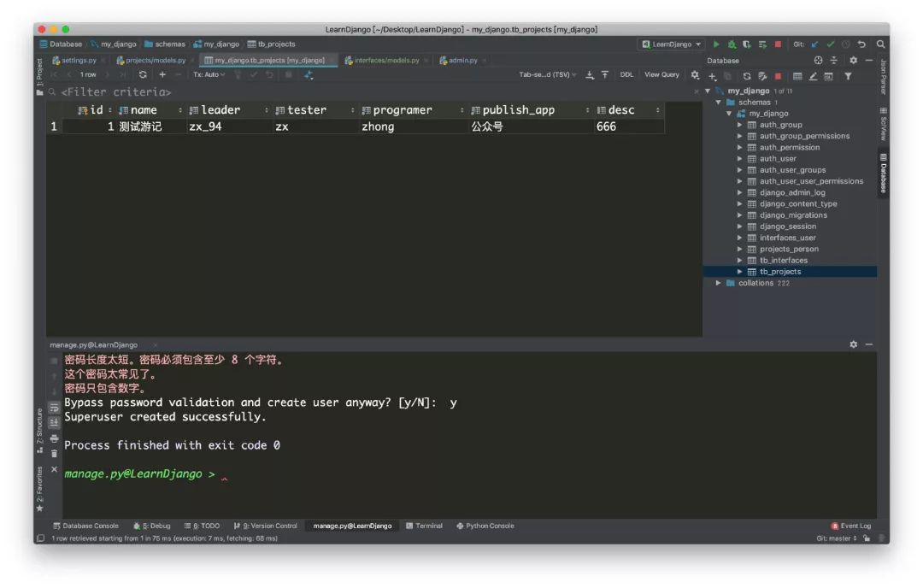Click the View Query button
The height and width of the screenshot is (588, 923).
(x=661, y=75)
